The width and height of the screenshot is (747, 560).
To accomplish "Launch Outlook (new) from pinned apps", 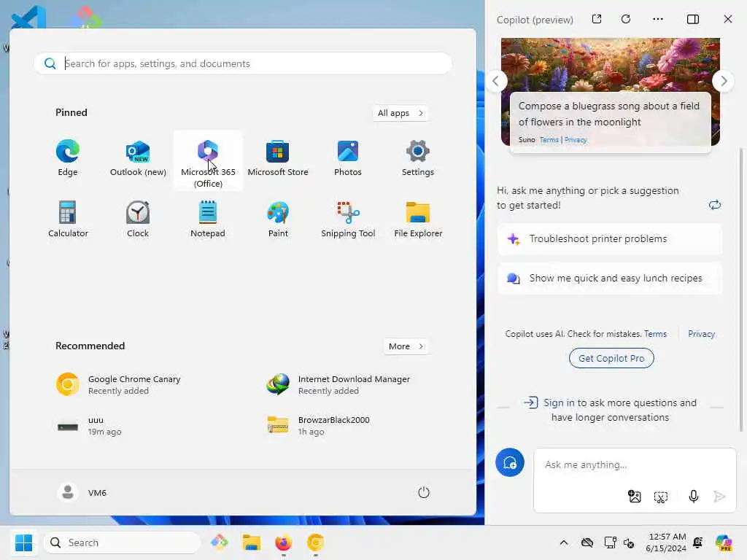I will 138,159.
